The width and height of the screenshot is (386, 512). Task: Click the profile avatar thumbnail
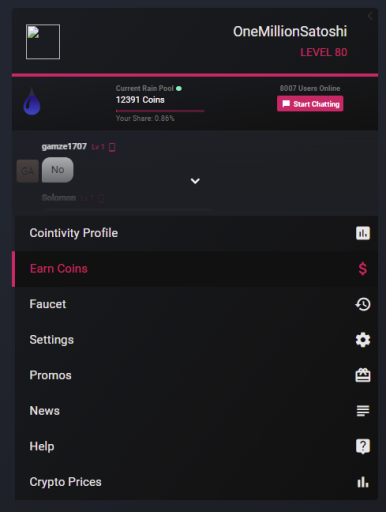(43, 42)
